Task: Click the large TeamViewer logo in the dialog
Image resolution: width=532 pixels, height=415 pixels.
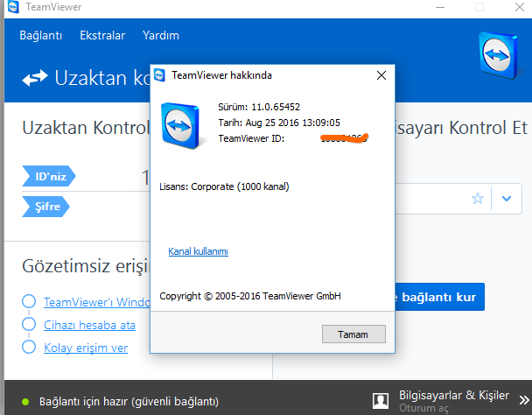Action: (x=181, y=126)
